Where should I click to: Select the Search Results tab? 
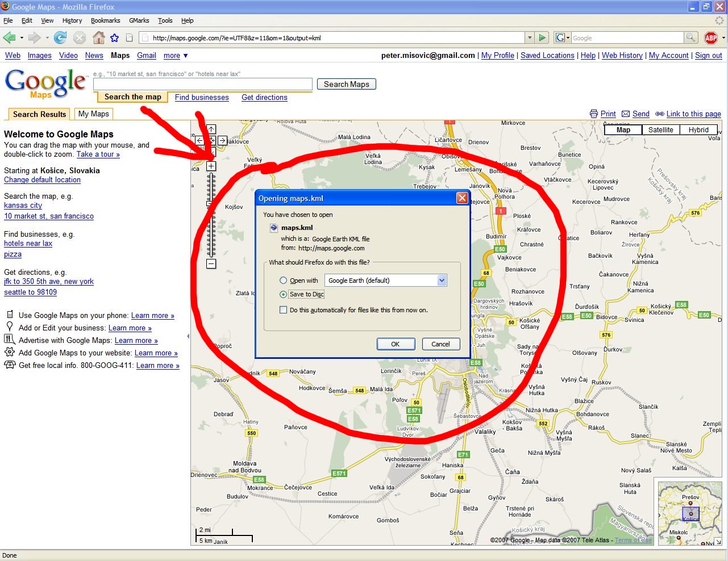click(39, 114)
